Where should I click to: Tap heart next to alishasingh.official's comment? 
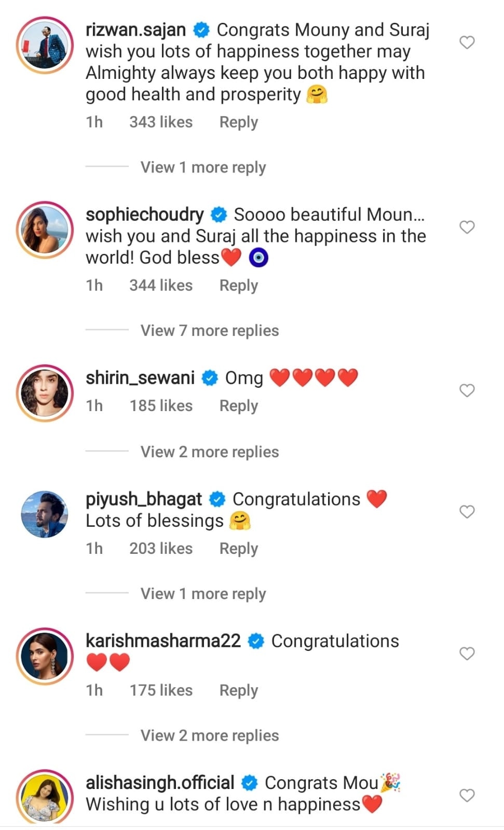point(467,795)
